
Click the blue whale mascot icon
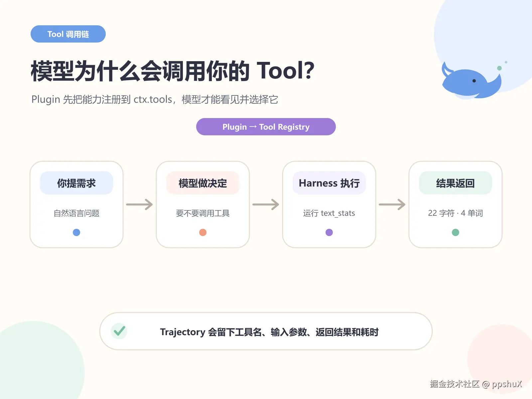click(x=471, y=80)
